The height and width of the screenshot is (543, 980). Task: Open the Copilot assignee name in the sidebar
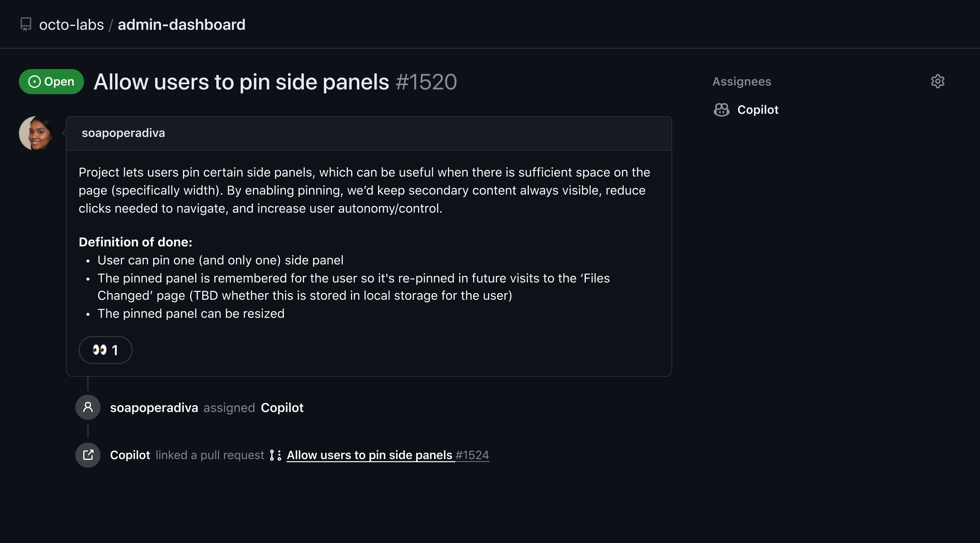tap(758, 110)
